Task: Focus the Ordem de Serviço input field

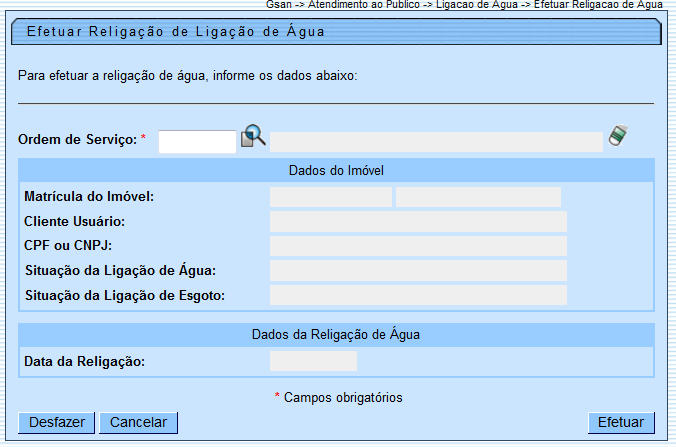Action: pos(197,141)
